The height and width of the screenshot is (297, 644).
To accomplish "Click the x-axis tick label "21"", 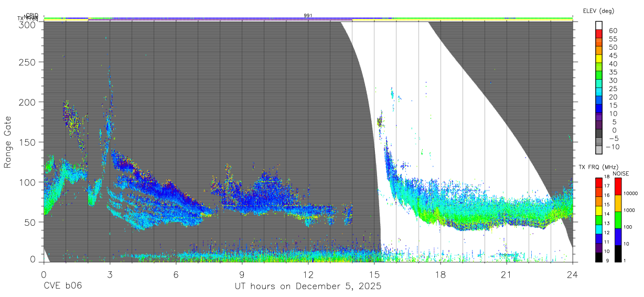I will click(x=507, y=274).
